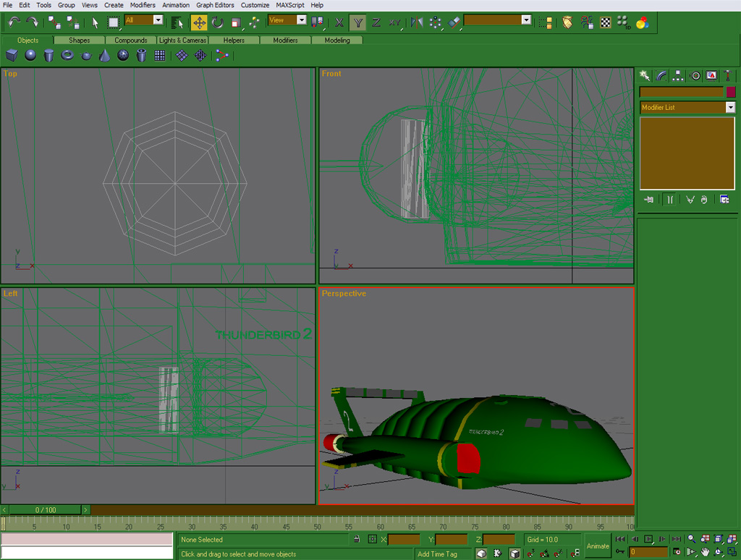
Task: Create a Teapot from the Objects shelf
Action: [x=86, y=56]
